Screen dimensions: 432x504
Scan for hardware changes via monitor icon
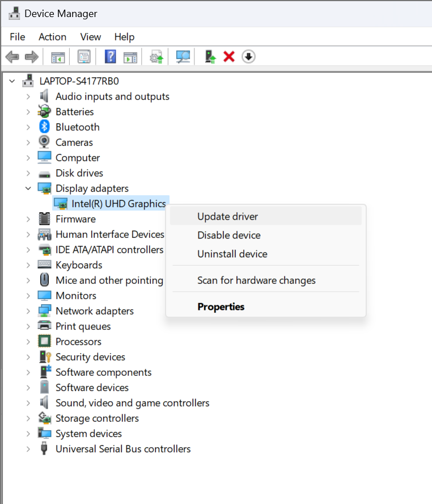pos(183,57)
